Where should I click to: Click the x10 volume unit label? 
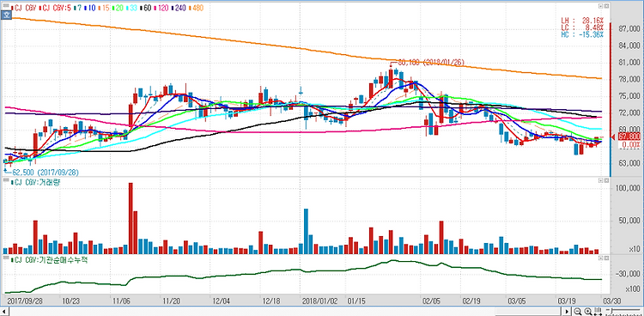pos(634,249)
